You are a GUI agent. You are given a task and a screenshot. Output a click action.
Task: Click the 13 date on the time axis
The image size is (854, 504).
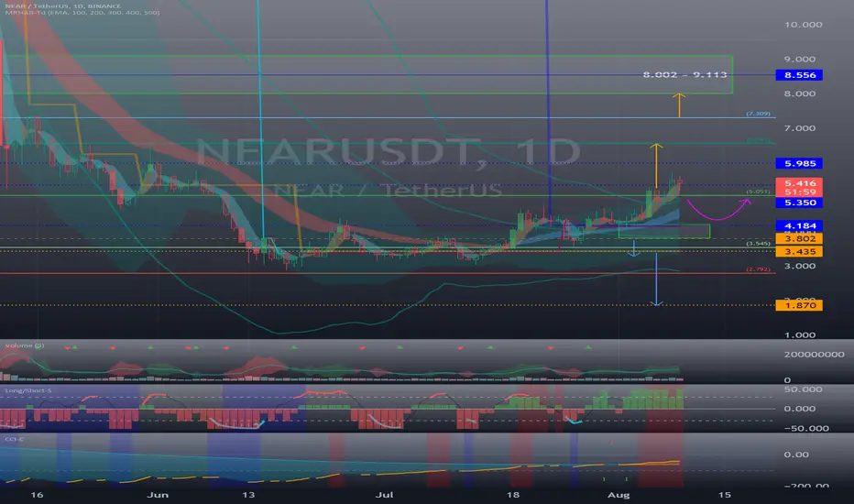(248, 495)
